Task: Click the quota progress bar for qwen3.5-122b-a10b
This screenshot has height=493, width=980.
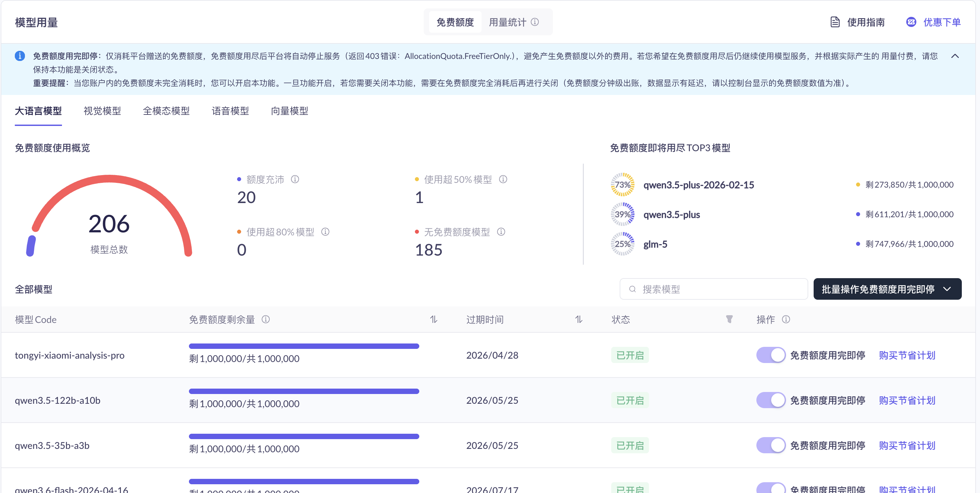Action: [304, 391]
